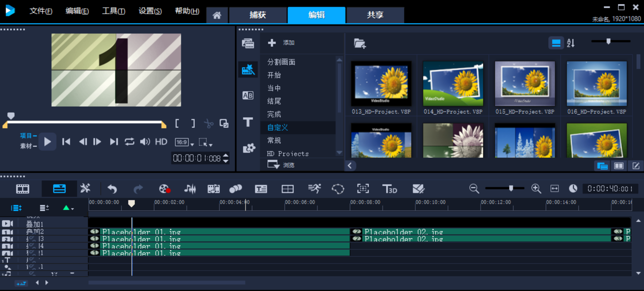Select the 开始 category
This screenshot has height=291, width=644.
click(x=274, y=75)
